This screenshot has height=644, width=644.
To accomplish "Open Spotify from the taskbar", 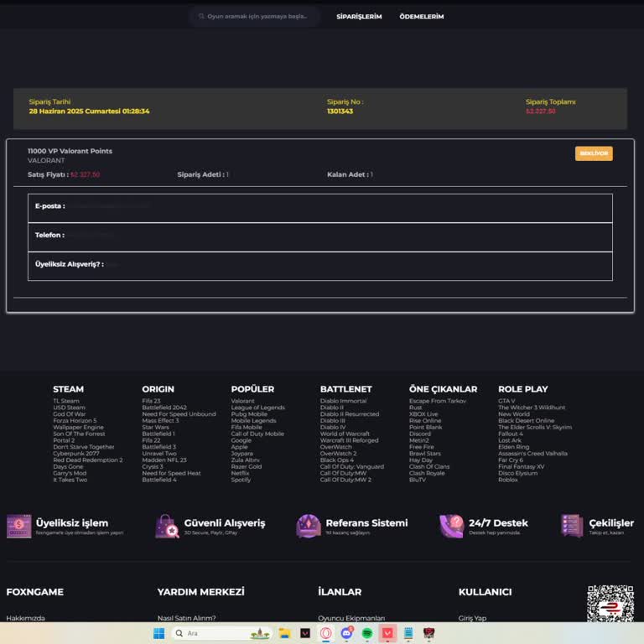I will pos(367,633).
